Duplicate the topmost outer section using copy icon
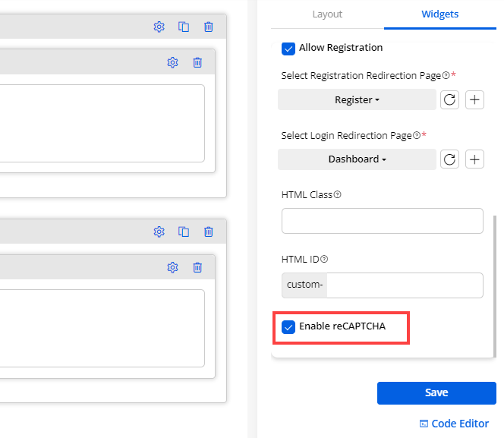This screenshot has width=504, height=438. [184, 27]
